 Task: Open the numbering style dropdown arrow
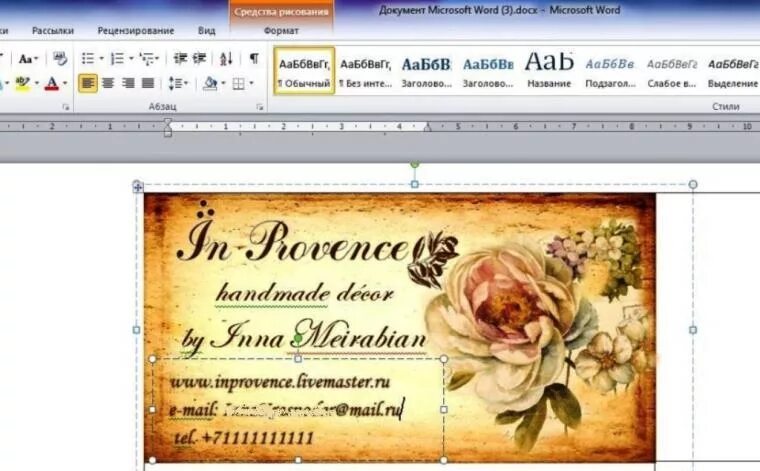coord(131,59)
